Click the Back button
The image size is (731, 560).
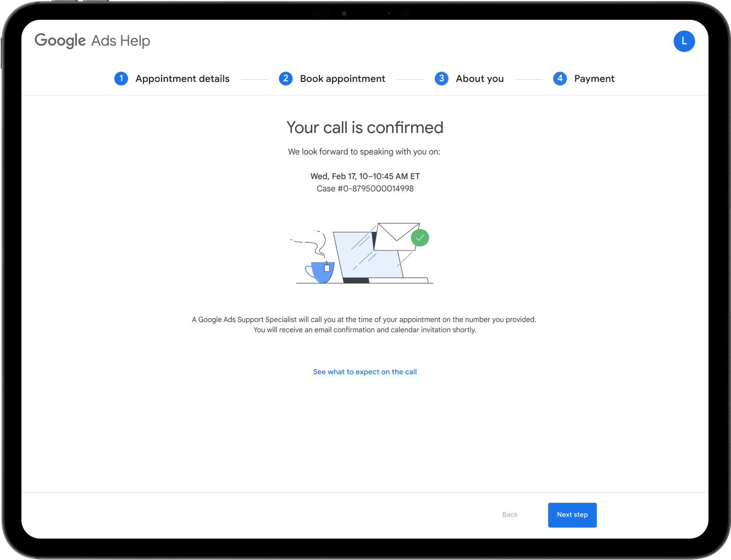click(x=510, y=515)
